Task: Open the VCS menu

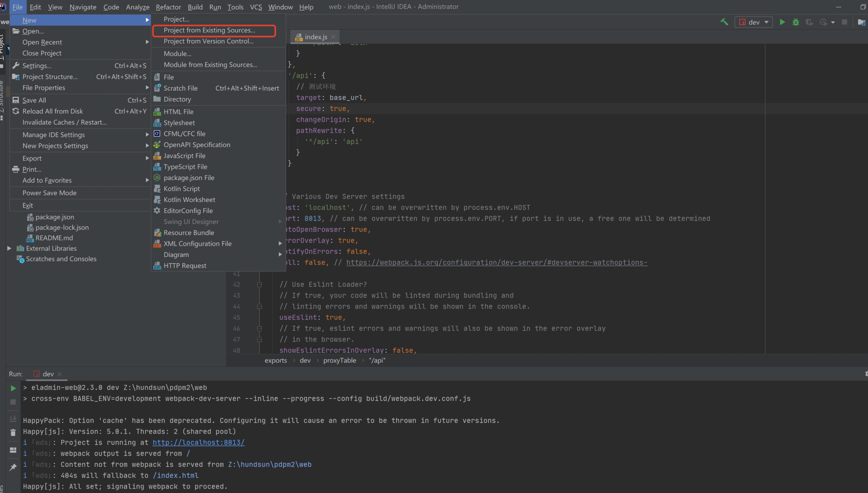Action: point(256,7)
